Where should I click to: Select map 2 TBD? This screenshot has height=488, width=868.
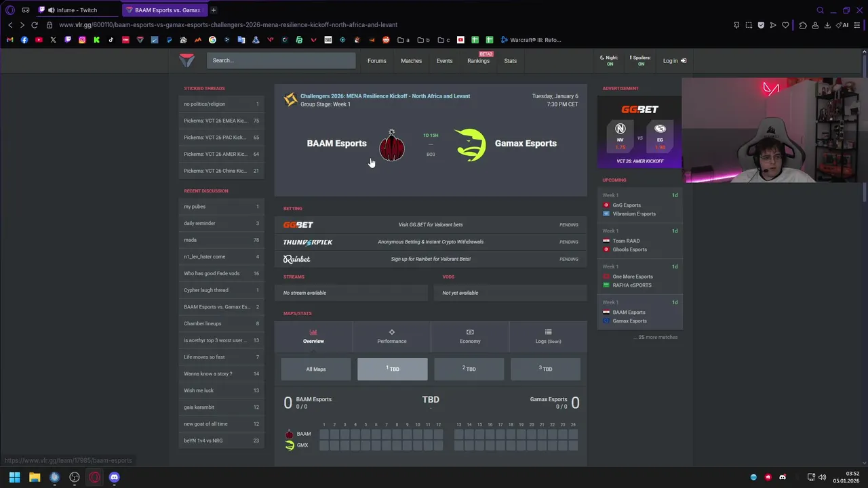tap(469, 369)
